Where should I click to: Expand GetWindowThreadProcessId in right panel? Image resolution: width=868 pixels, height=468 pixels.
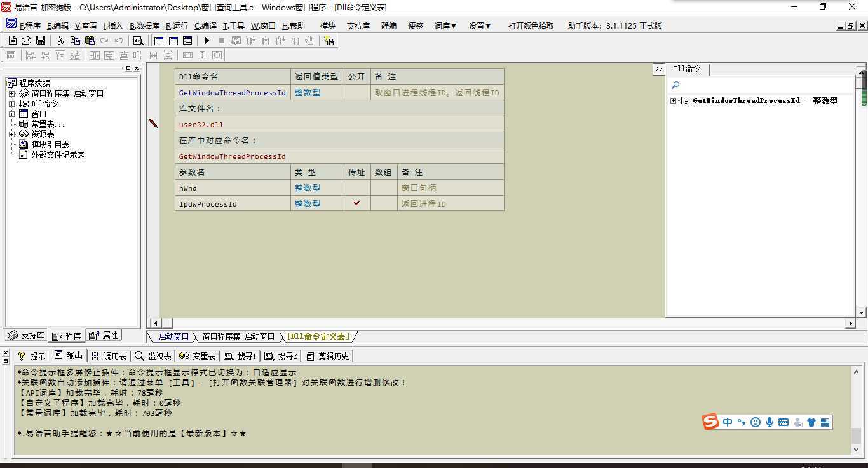pos(674,100)
